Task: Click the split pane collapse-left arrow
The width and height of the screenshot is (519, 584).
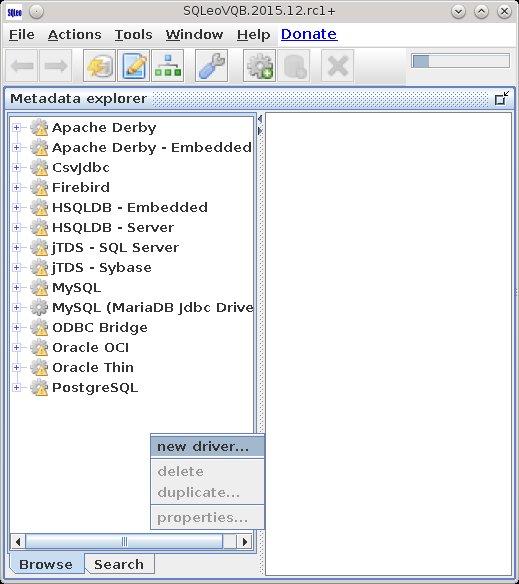Action: [x=260, y=119]
